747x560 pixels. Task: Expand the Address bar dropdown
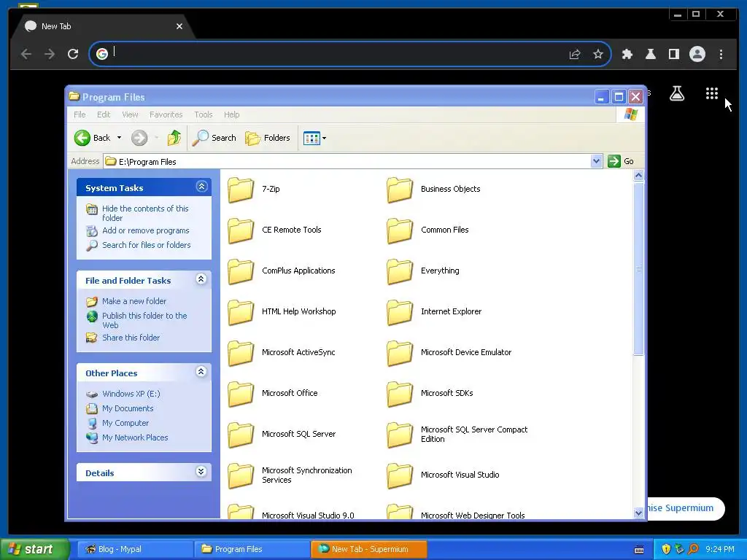(x=597, y=161)
